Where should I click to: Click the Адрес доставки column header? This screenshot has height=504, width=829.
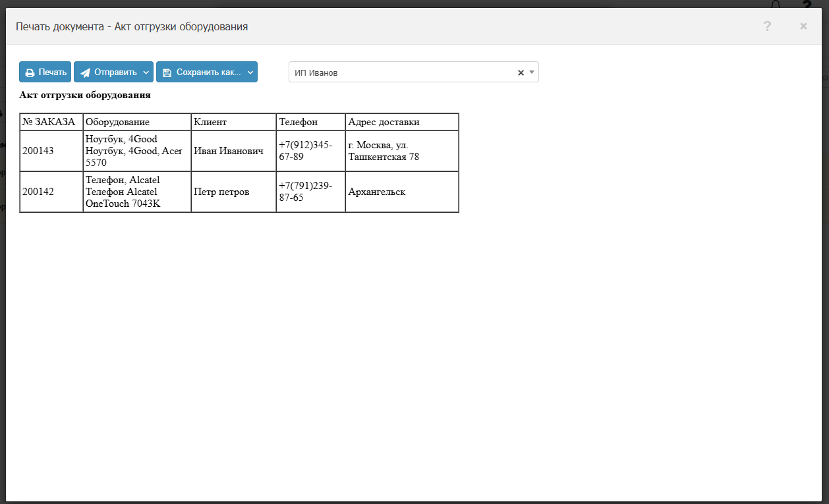(384, 122)
